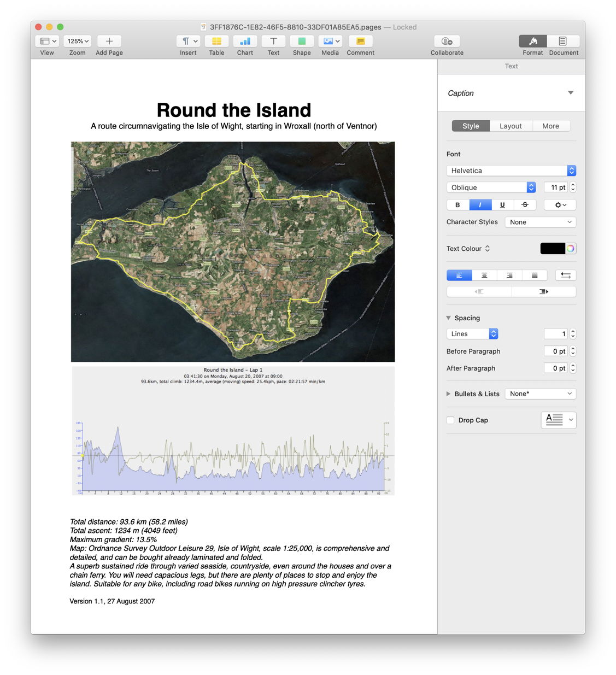This screenshot has height=675, width=616.
Task: Collapse the Spacing section
Action: tap(449, 318)
